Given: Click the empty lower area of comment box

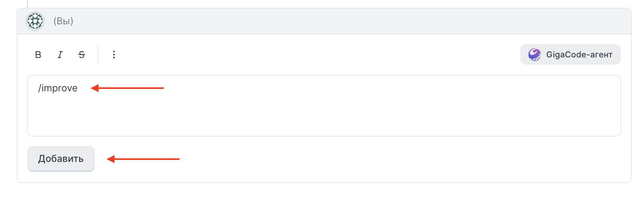Looking at the screenshot, I should coord(324,120).
